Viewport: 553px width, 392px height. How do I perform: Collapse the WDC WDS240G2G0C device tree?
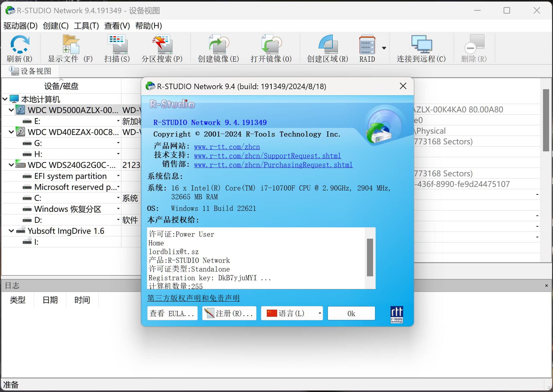coord(11,165)
